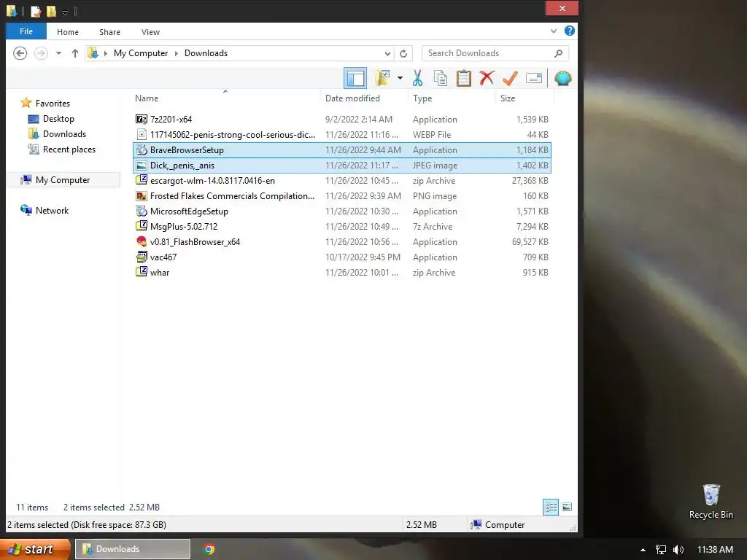Screen dimensions: 747x560
Task: Switch to large icons view in status bar
Action: (x=566, y=507)
